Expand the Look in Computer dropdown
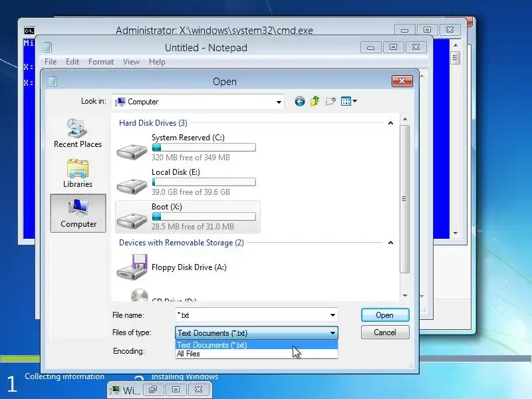 tap(279, 102)
